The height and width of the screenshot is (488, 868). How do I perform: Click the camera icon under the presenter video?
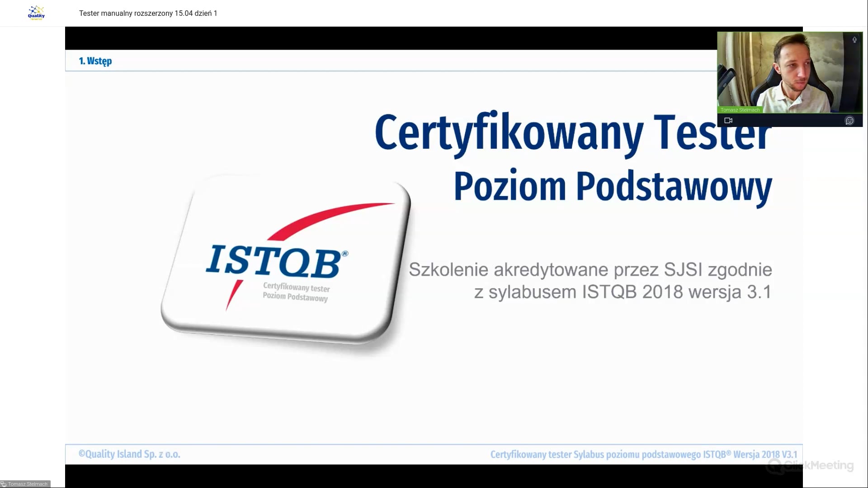(728, 120)
